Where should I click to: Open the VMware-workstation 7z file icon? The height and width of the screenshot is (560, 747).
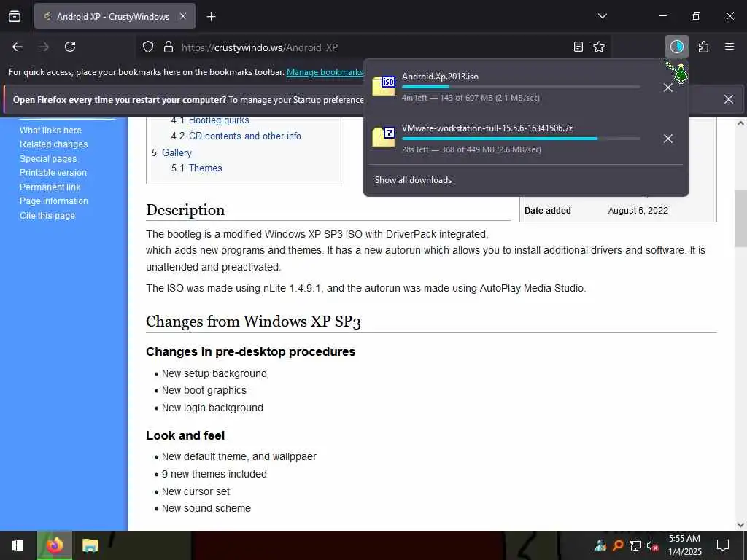pos(384,137)
